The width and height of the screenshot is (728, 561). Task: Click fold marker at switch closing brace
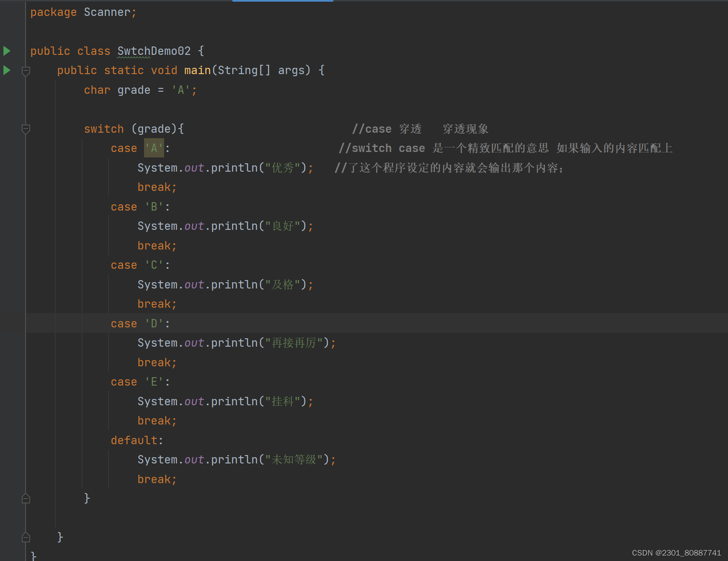coord(26,498)
